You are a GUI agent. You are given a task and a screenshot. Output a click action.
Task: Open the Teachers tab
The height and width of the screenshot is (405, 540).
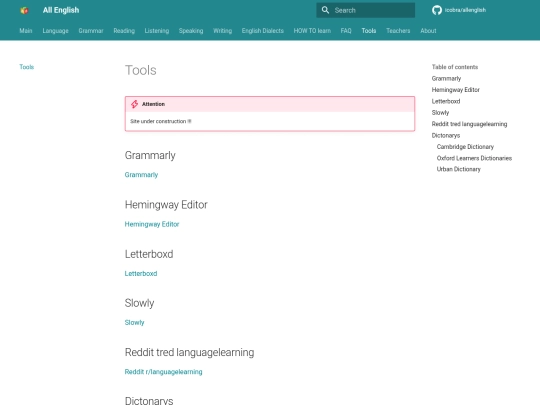point(398,31)
